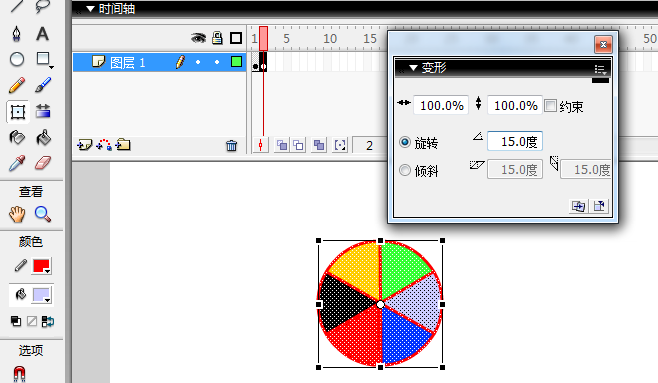
Task: Center the frame in the timeline
Action: [261, 145]
